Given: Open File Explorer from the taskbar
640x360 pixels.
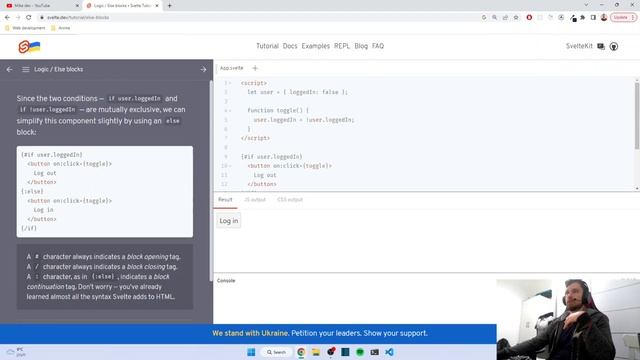Looking at the screenshot, I should point(316,352).
